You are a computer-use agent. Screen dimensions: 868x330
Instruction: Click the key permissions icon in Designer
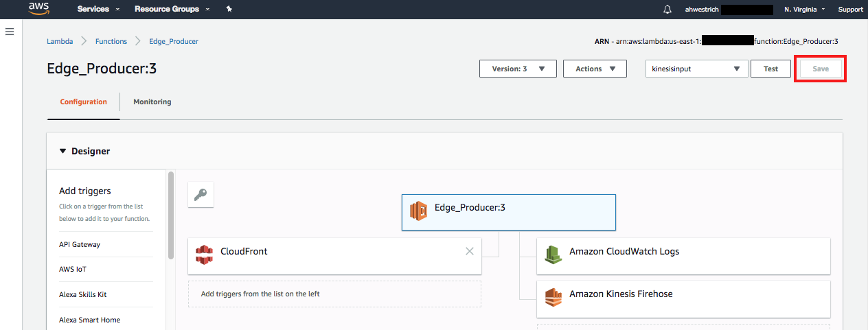coord(201,195)
